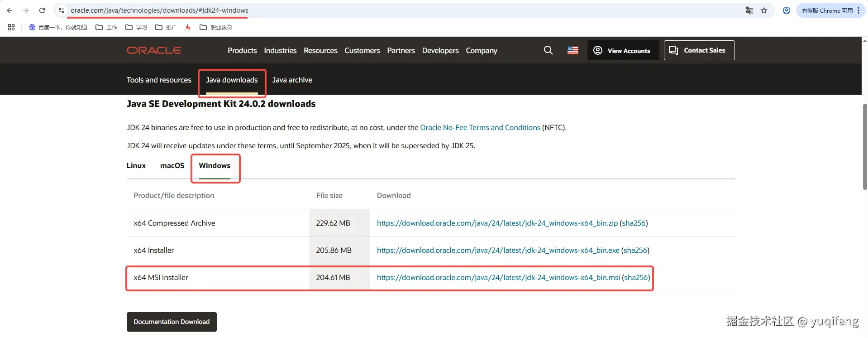Open the Customers menu
Screen dimensions: 868x338
[x=362, y=50]
